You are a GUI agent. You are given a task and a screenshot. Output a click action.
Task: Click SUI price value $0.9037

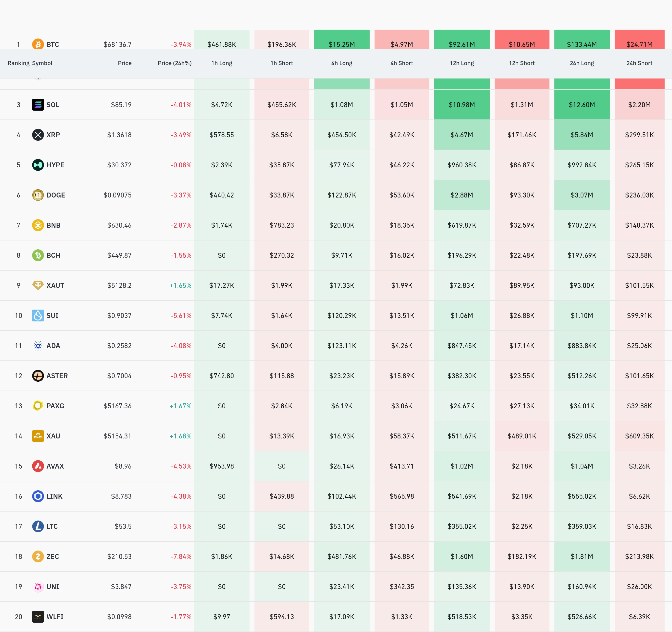119,316
